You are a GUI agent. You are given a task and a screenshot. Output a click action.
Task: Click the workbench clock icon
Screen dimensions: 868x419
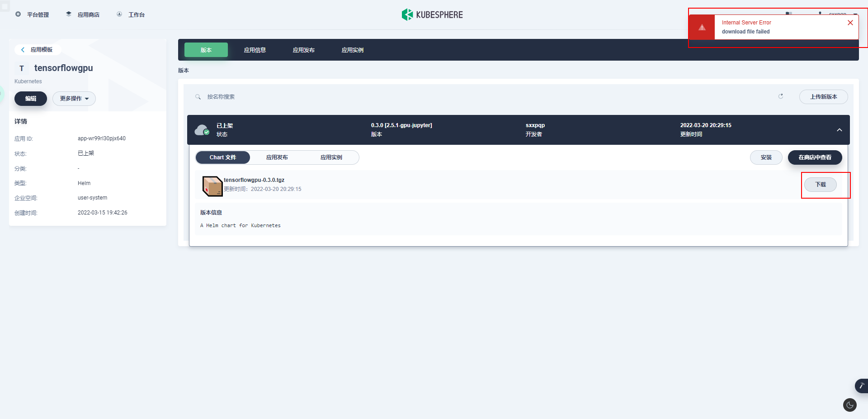pos(119,14)
